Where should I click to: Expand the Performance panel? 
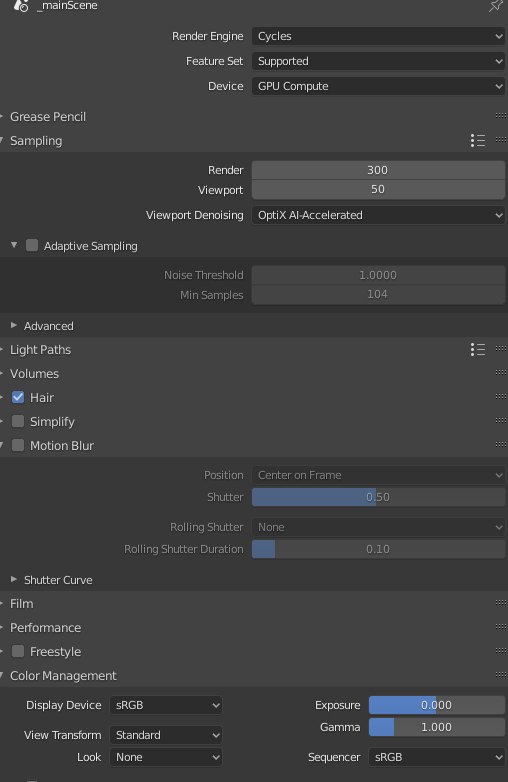pyautogui.click(x=45, y=627)
